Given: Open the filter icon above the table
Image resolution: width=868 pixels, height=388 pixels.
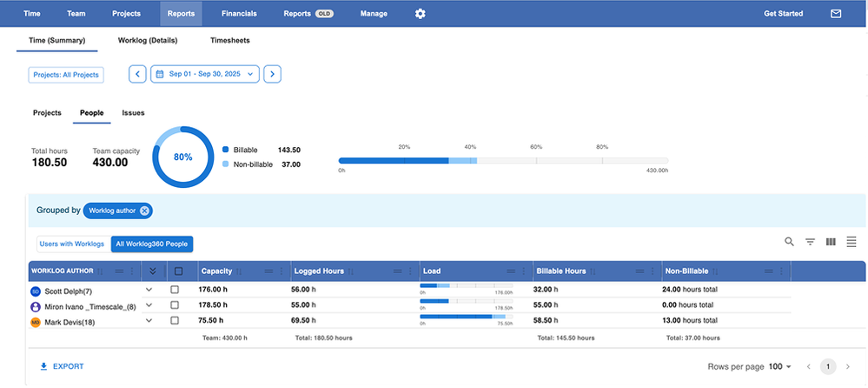Looking at the screenshot, I should (810, 242).
